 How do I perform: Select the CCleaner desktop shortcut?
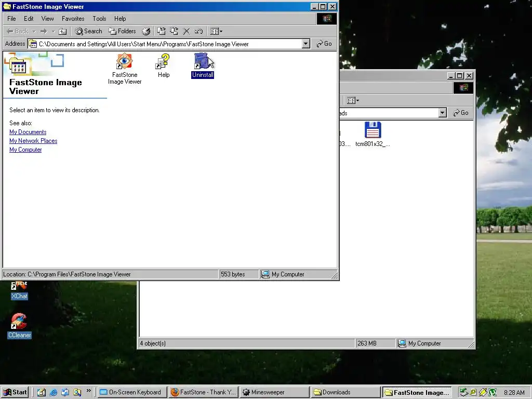pos(19,326)
